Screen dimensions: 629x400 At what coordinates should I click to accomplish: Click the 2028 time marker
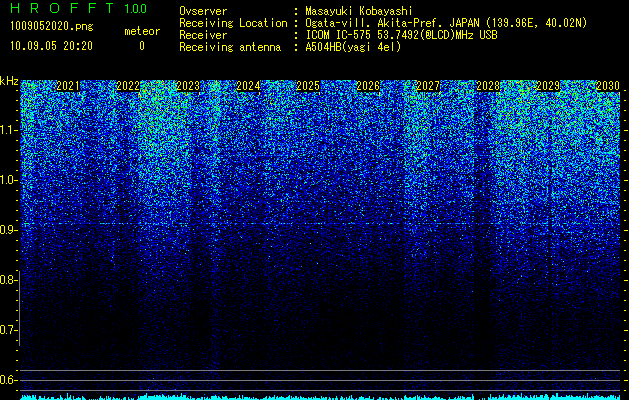tap(488, 86)
